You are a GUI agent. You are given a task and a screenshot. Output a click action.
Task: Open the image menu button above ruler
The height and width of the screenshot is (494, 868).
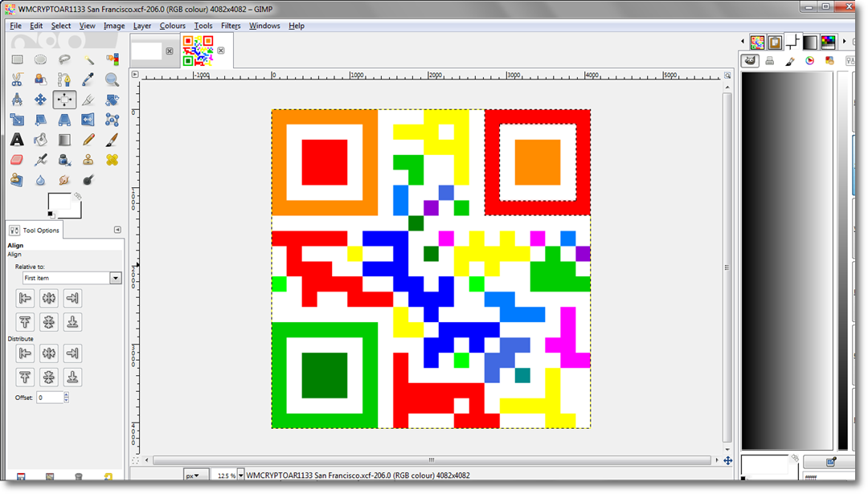(134, 74)
